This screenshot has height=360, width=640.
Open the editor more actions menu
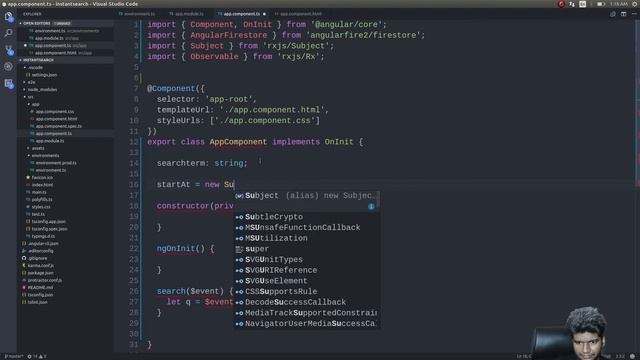click(634, 14)
